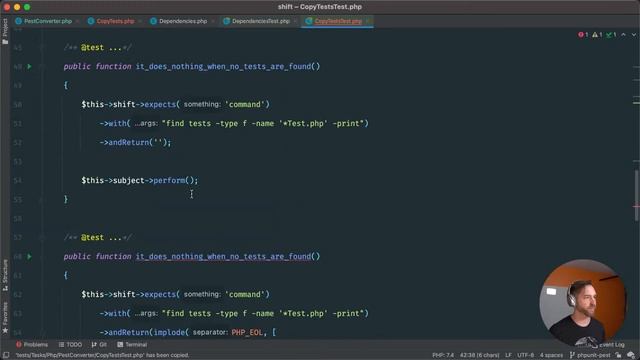Click the PHP_EOL constant
Image resolution: width=640 pixels, height=360 pixels.
[x=247, y=332]
